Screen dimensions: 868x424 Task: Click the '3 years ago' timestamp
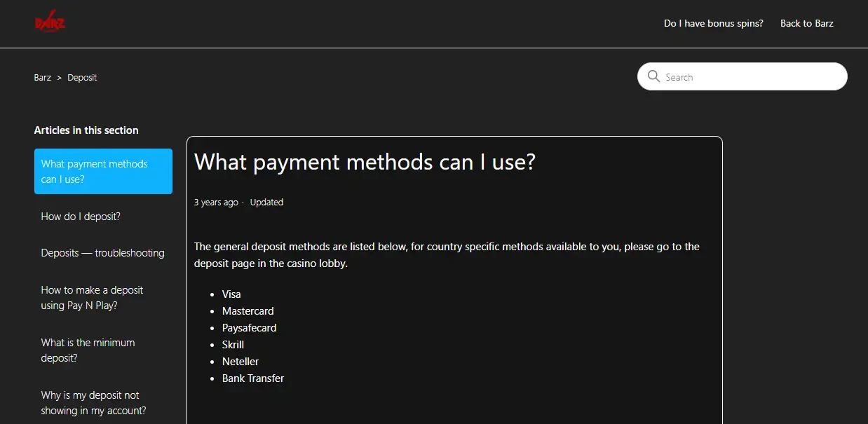click(x=216, y=202)
